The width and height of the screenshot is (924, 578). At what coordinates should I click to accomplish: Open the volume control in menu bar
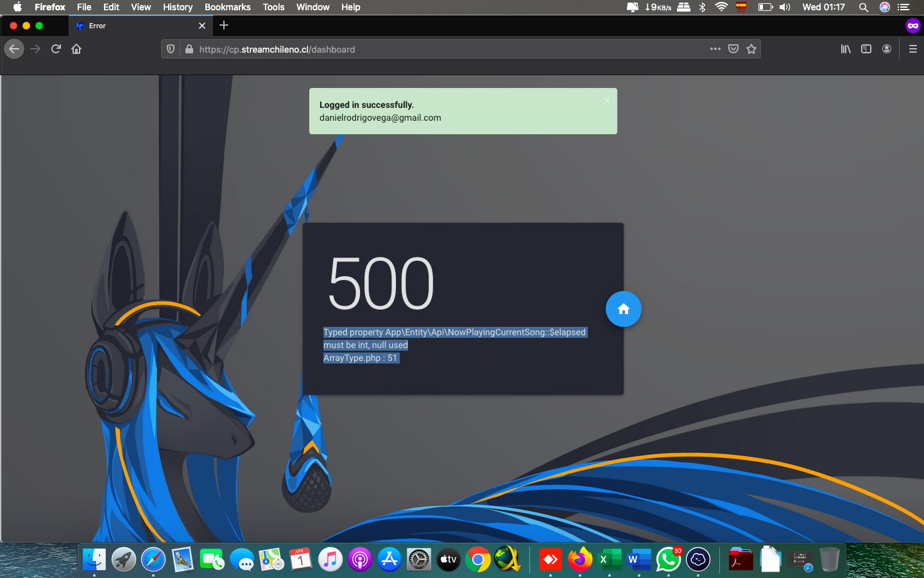(784, 7)
